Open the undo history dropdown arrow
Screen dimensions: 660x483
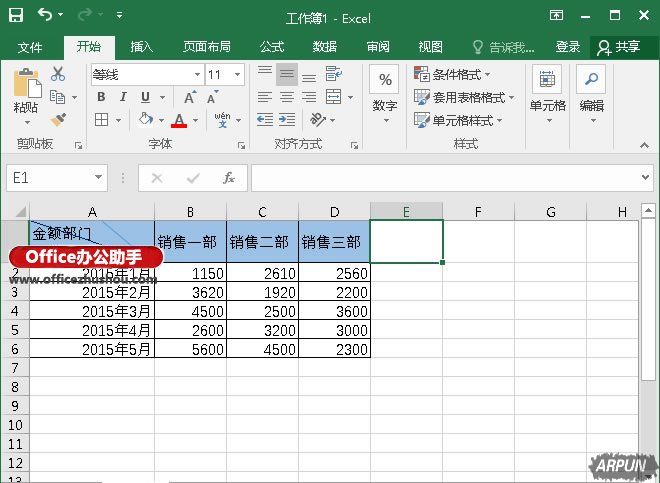[61, 15]
